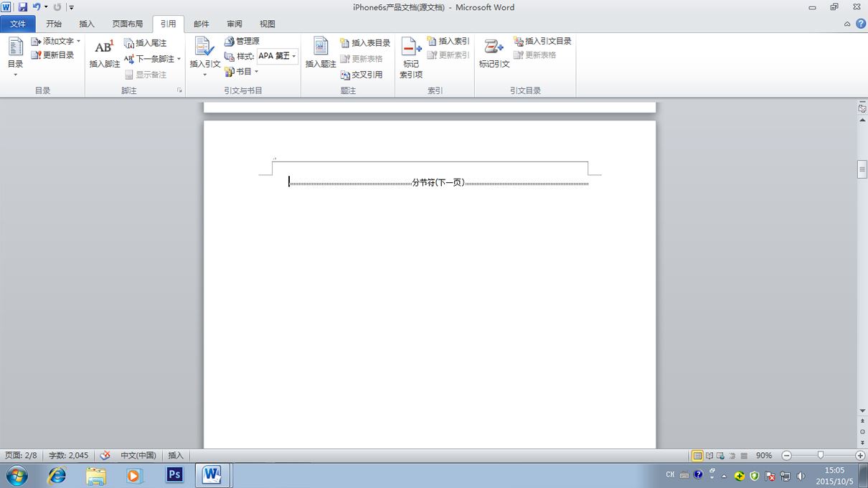Click the select browse object button
Screen dimensions: 868x488
click(862, 432)
